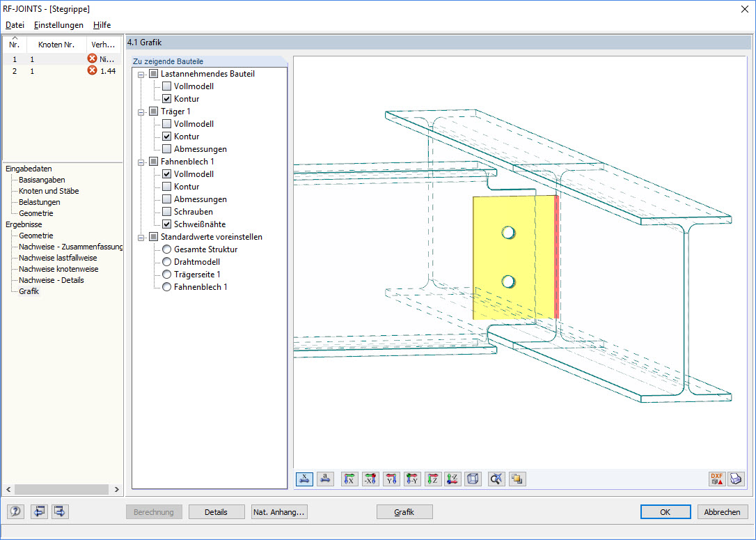
Task: Open the Einstellungen menu
Action: (x=58, y=25)
